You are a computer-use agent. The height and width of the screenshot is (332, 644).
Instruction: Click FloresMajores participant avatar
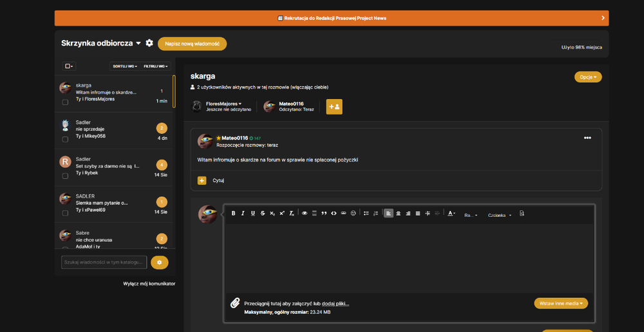197,106
